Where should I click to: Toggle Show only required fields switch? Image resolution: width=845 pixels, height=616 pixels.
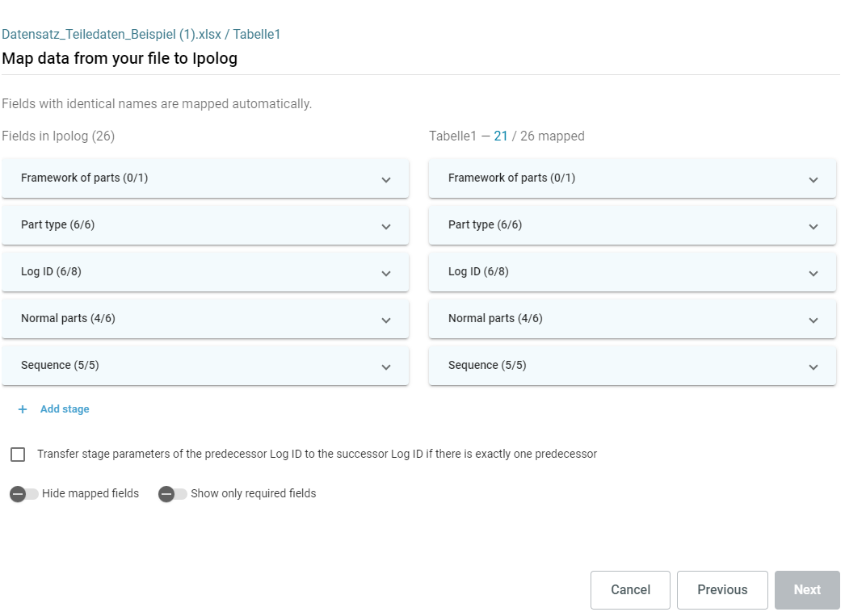[172, 494]
